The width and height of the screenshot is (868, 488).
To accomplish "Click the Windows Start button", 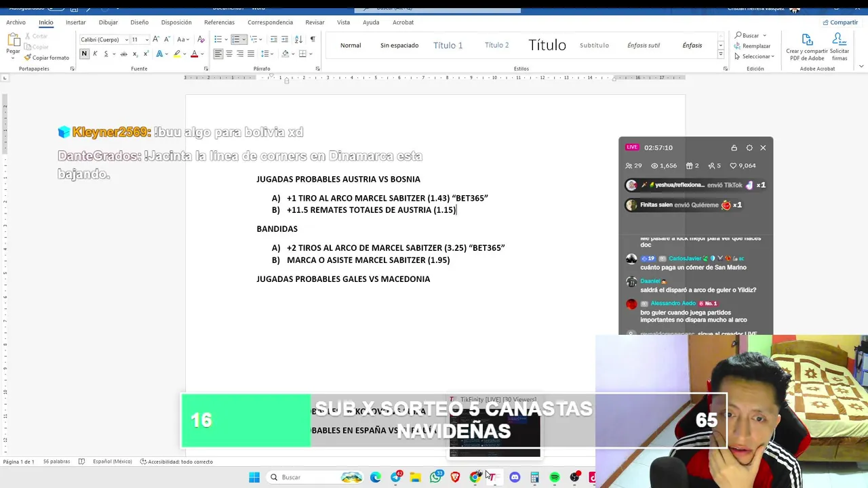I will (x=254, y=477).
